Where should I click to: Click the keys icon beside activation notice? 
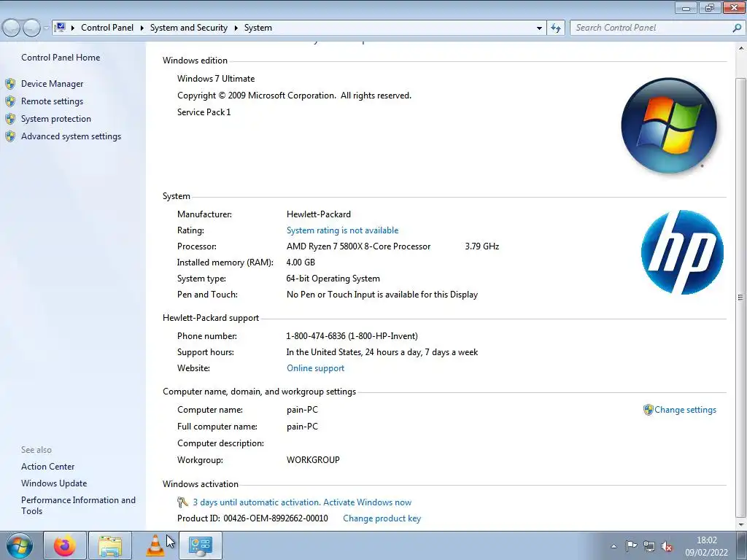click(182, 502)
